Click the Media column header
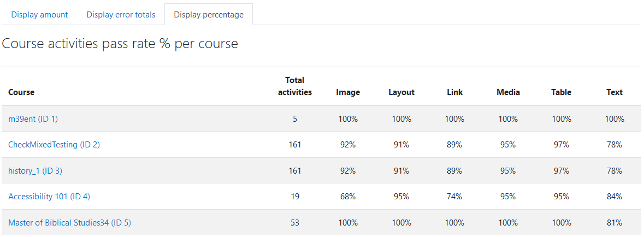The image size is (644, 237). (508, 92)
